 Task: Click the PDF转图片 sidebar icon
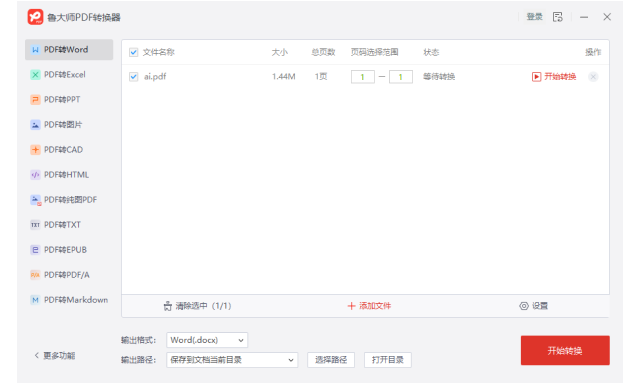click(36, 125)
